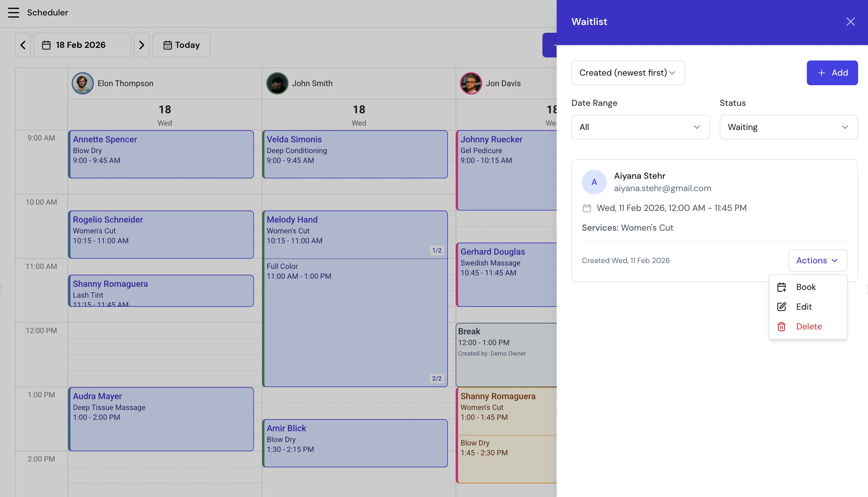Open the Date Range All dropdown
The width and height of the screenshot is (868, 497).
[x=640, y=127]
